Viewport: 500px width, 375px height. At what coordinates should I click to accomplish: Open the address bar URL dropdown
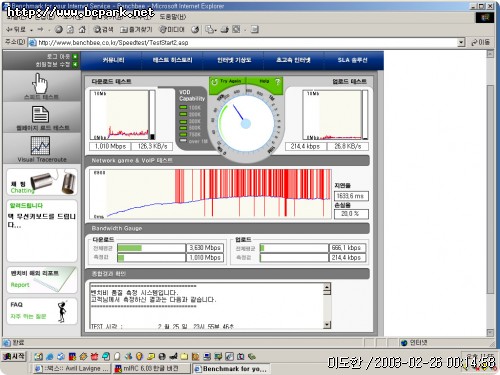click(461, 42)
